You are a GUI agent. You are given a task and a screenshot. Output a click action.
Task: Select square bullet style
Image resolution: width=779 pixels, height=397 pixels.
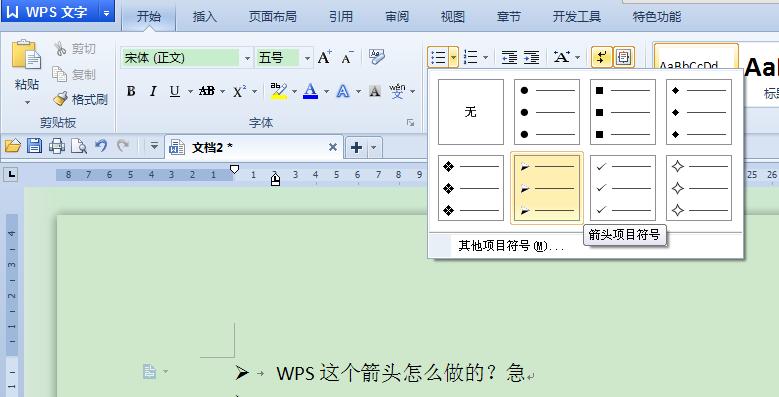point(623,112)
